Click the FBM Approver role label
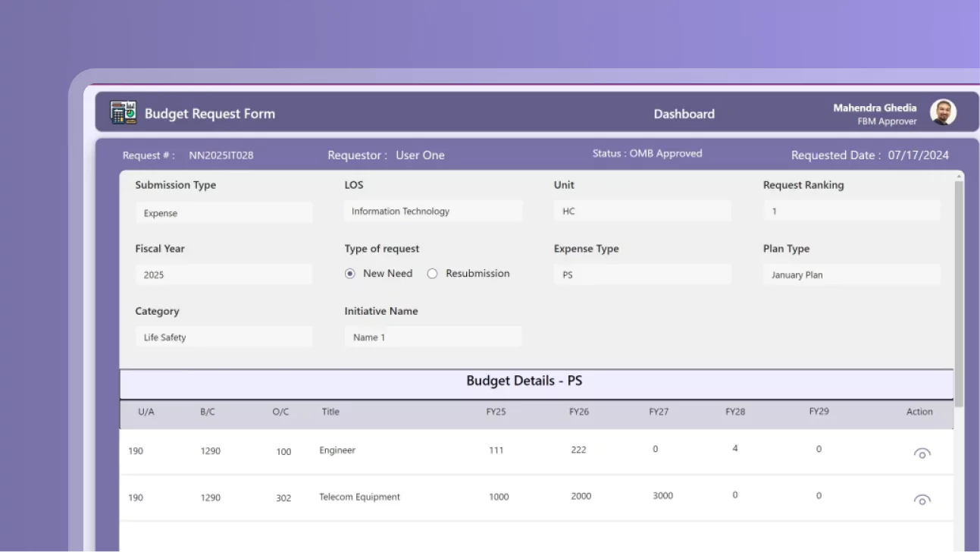This screenshot has height=552, width=980. 887,121
